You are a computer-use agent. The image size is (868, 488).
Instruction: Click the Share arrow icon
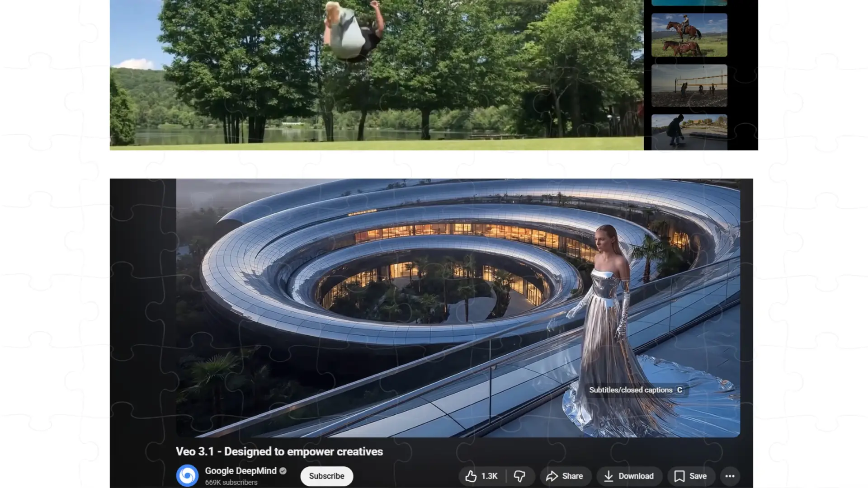coord(552,476)
